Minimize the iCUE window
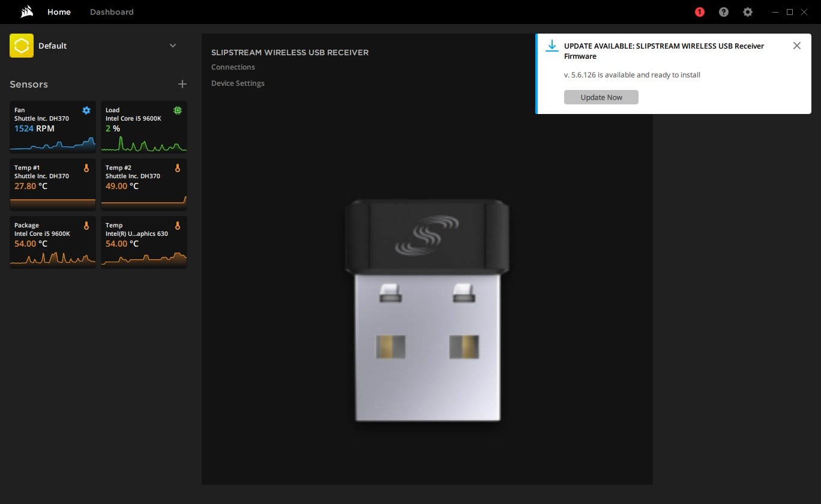This screenshot has height=504, width=821. point(775,12)
